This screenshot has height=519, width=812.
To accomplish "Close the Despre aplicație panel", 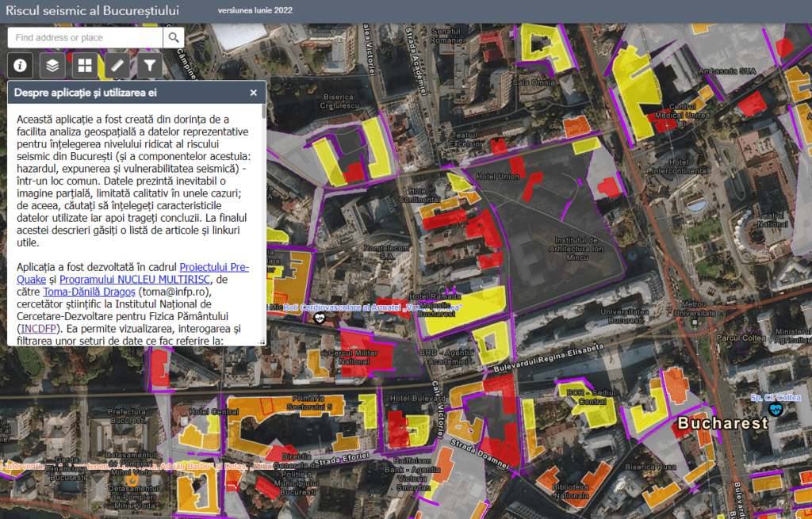I will pyautogui.click(x=254, y=93).
